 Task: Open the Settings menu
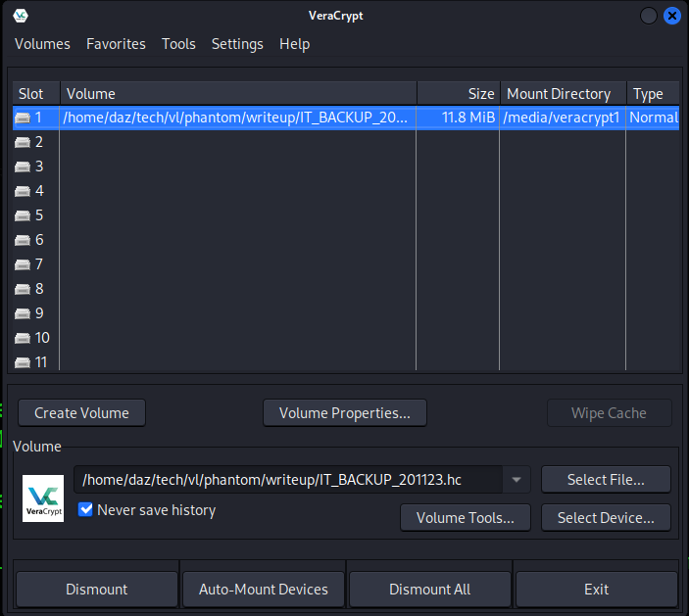[x=237, y=44]
